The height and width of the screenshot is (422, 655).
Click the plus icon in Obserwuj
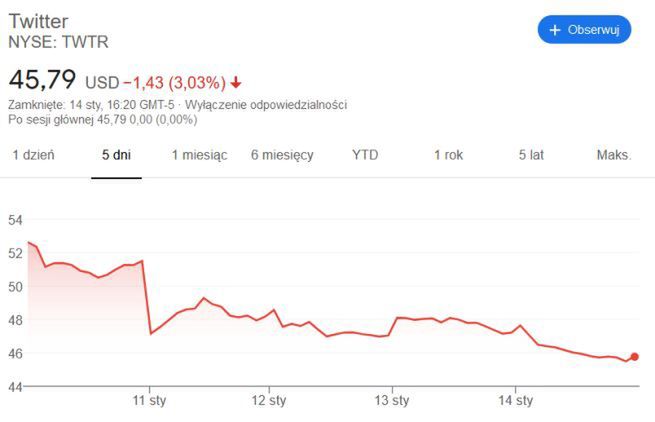[556, 30]
